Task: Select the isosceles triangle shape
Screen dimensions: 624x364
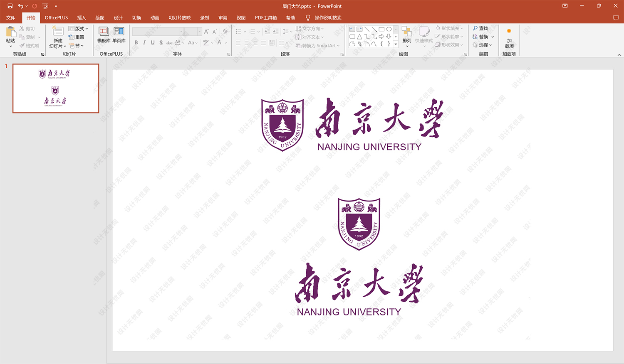Action: click(x=359, y=37)
